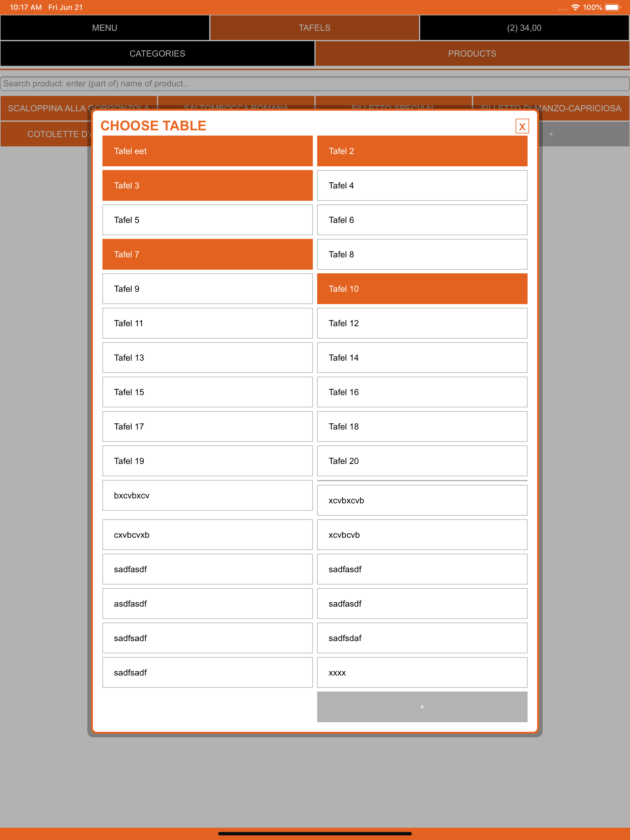The height and width of the screenshot is (840, 630).
Task: Tap the Wi-Fi status icon
Action: [575, 7]
